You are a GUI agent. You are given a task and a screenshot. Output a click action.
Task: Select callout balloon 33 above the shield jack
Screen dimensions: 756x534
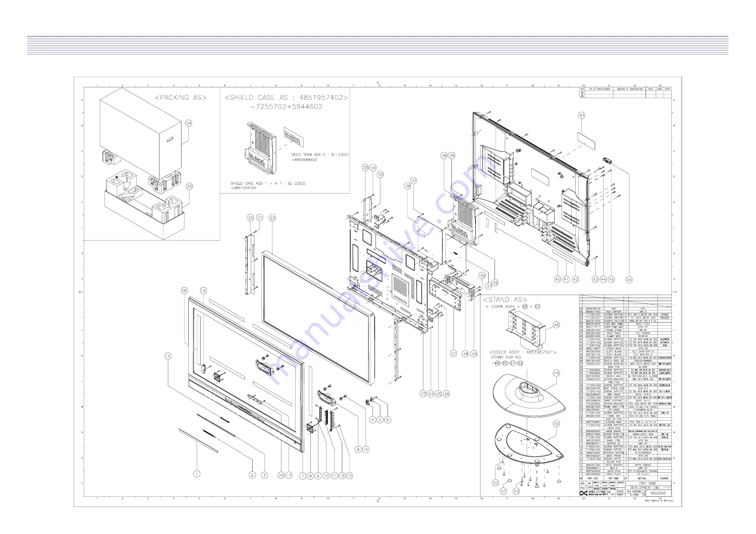(366, 168)
